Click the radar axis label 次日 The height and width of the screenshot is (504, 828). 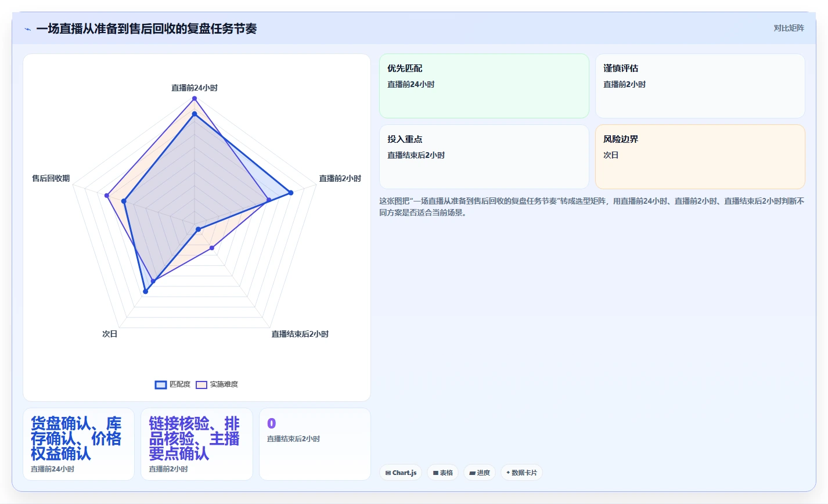(x=110, y=334)
